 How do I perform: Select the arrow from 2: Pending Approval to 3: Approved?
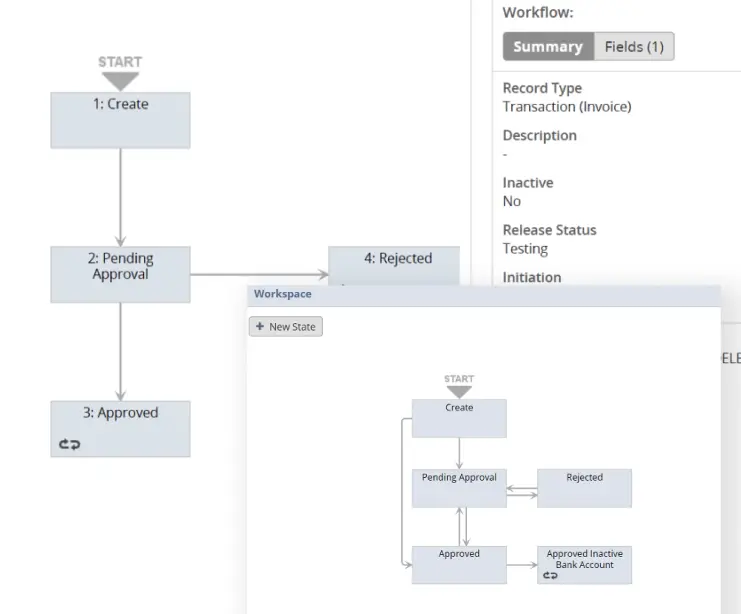(x=120, y=351)
